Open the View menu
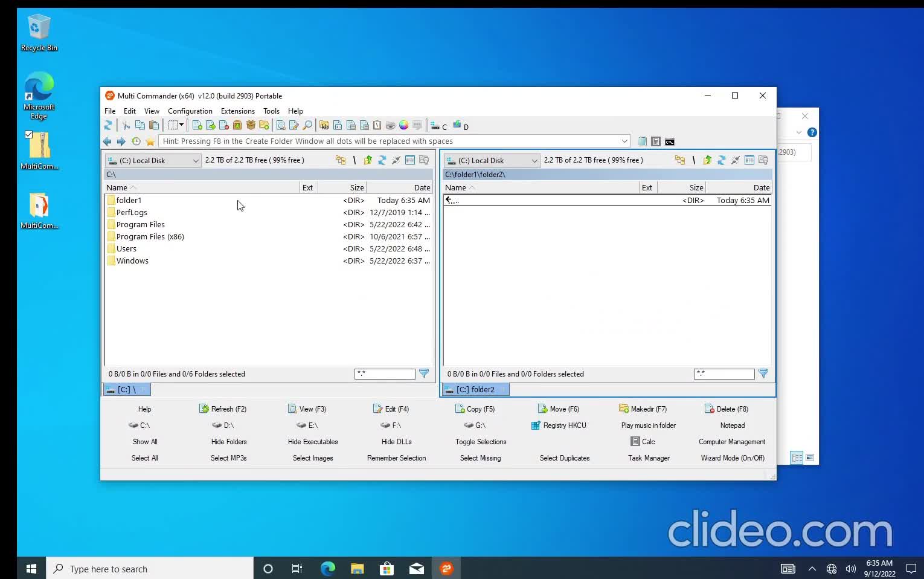 pos(152,111)
